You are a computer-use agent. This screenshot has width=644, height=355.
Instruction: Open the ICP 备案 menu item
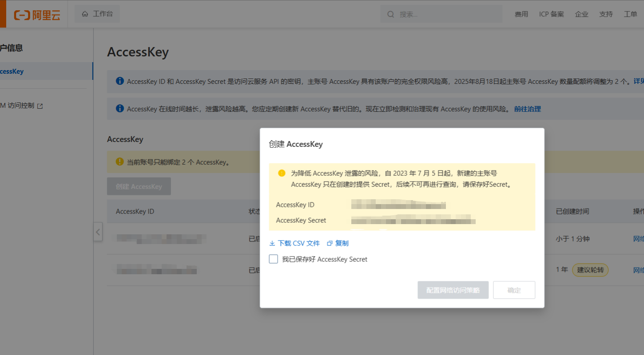pyautogui.click(x=551, y=14)
